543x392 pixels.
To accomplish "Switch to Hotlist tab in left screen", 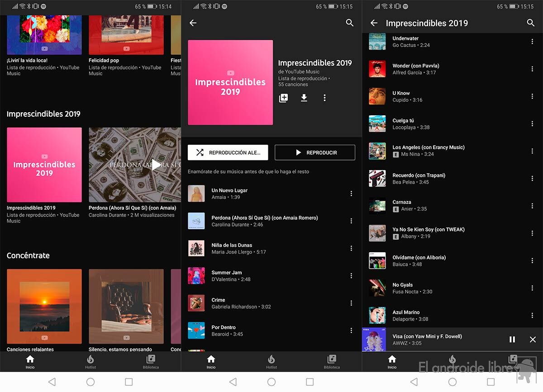I will pos(90,362).
